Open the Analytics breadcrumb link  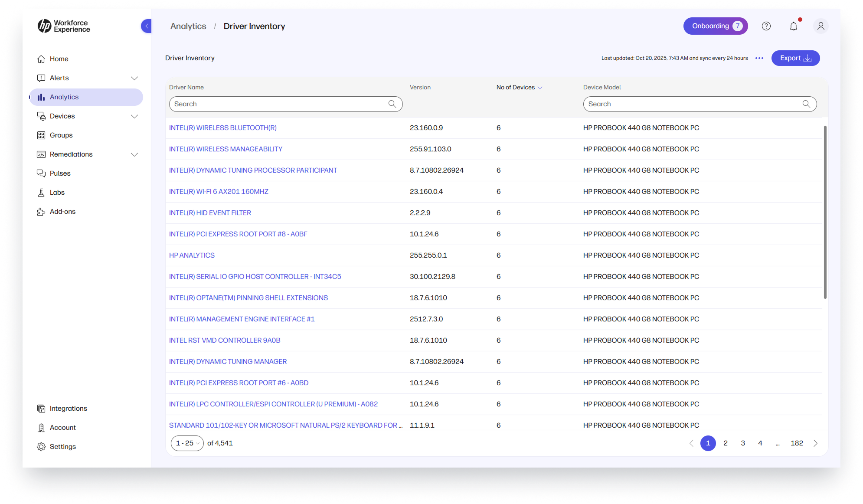coord(188,26)
